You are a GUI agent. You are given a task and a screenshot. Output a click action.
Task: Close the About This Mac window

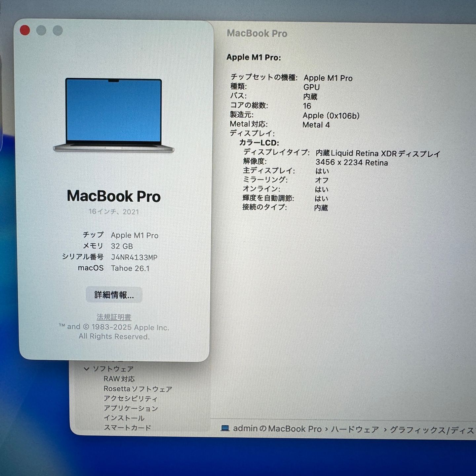25,30
